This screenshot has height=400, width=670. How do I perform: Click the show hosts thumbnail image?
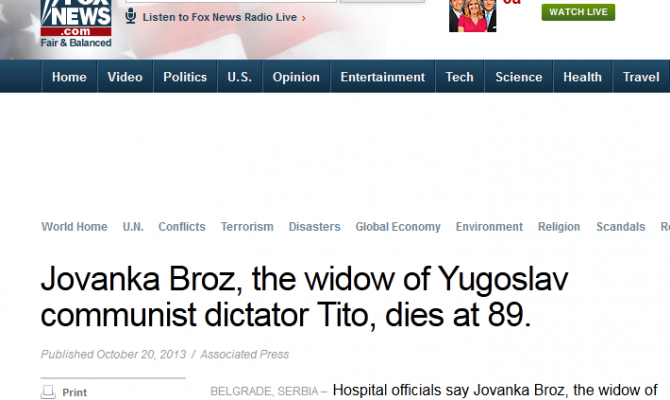(473, 16)
